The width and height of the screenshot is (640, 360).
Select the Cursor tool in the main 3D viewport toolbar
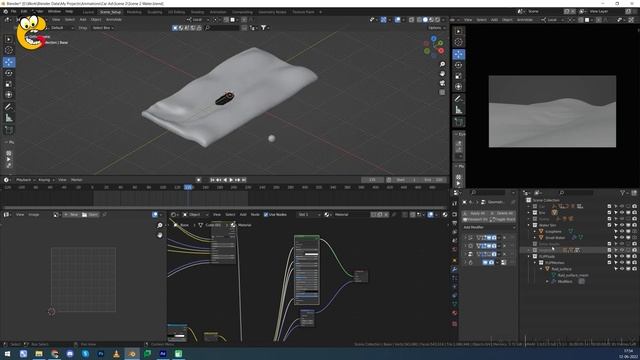click(x=9, y=50)
